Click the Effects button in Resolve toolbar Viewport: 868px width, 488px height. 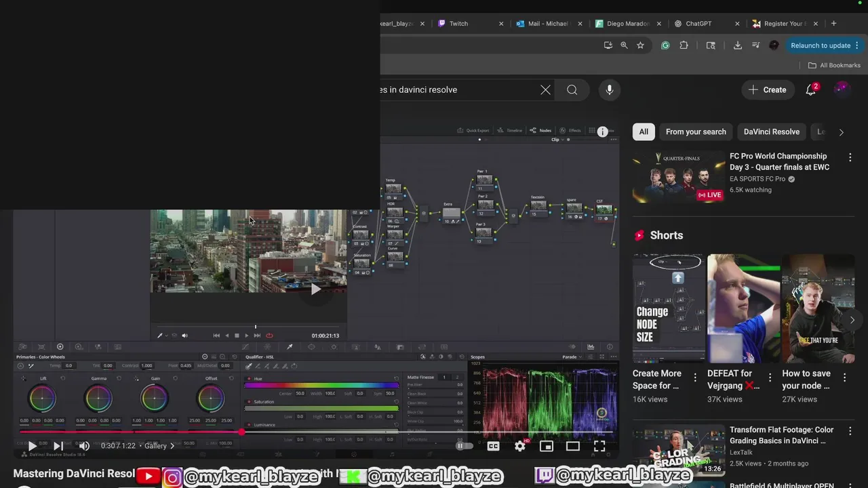tap(570, 130)
